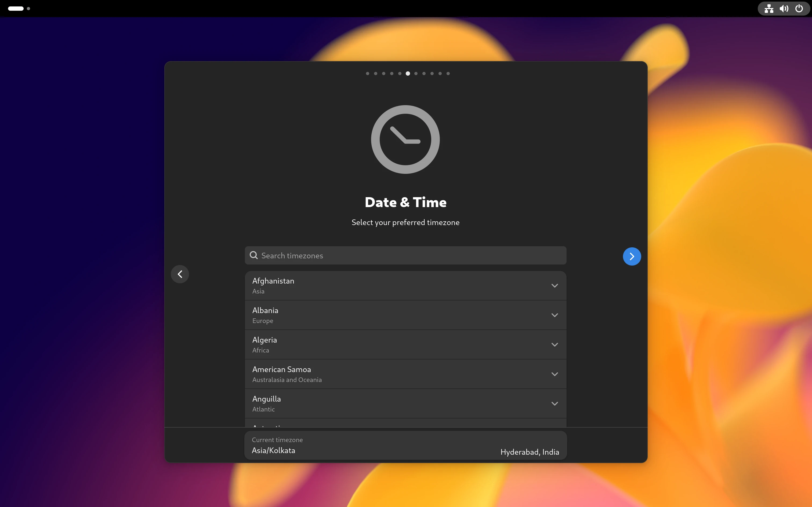Click the power icon in taskbar

point(799,8)
